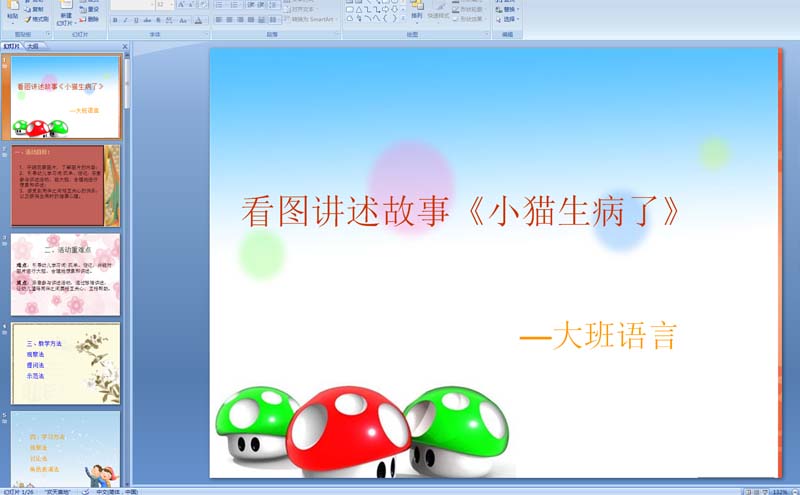Click Increase Font Size (large A)
The image size is (800, 495).
tap(181, 5)
